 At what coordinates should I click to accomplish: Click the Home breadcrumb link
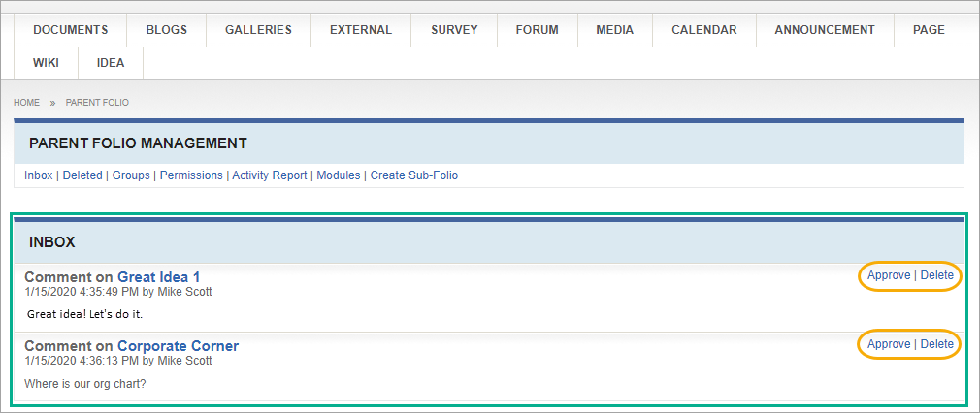tap(27, 103)
